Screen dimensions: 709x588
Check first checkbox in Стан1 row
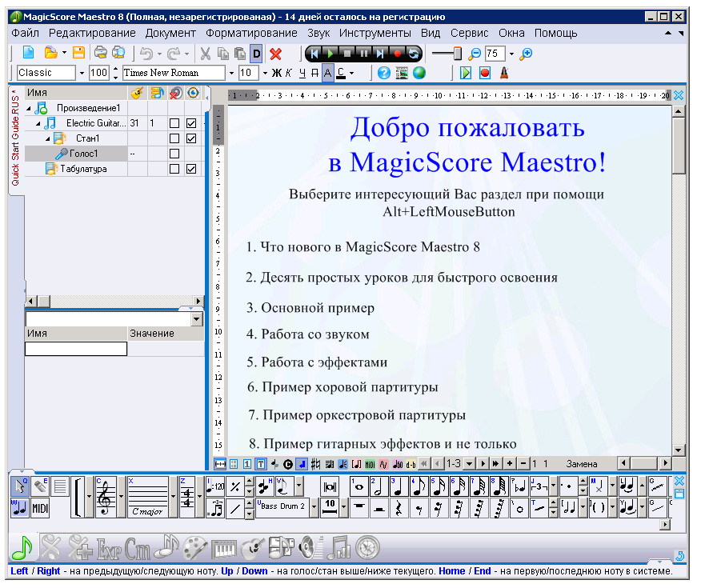(174, 138)
